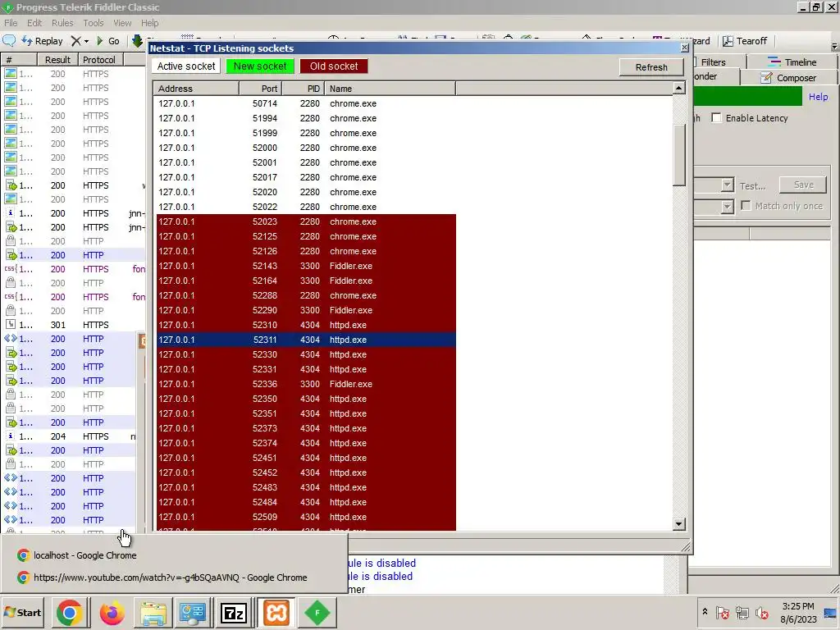Open the green Fiddler taskbar icon
Screen dimensions: 840x630
click(x=317, y=612)
